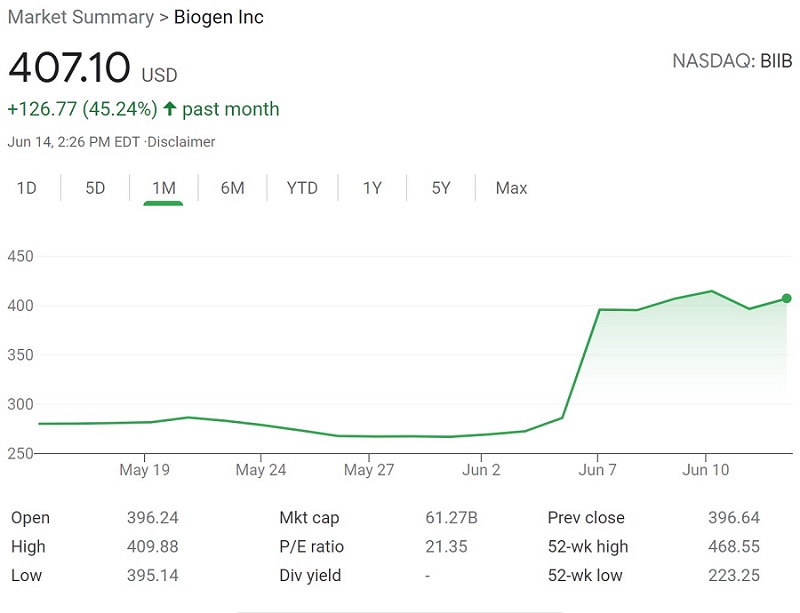Select the Biogen Inc title text

pos(219,17)
